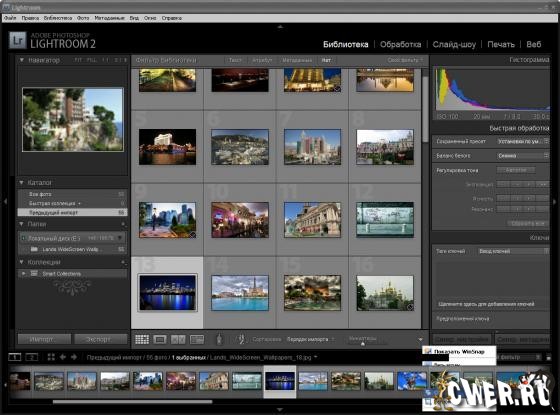The height and width of the screenshot is (415, 560).
Task: Switch to Grid view icon in toolbar
Action: point(142,339)
